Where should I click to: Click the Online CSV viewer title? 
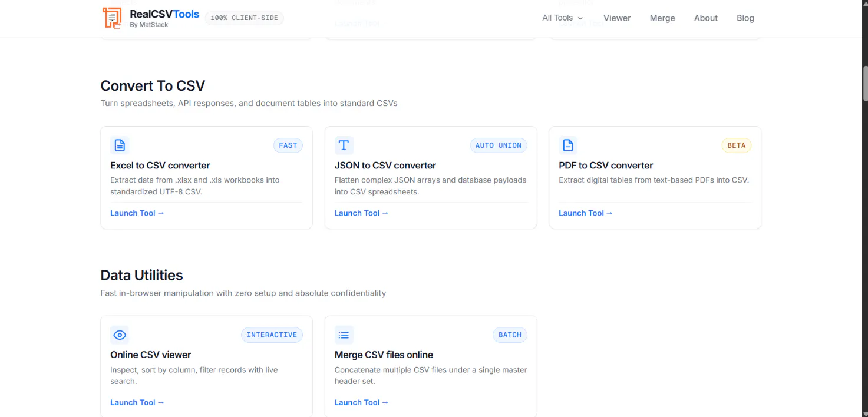[x=151, y=355]
